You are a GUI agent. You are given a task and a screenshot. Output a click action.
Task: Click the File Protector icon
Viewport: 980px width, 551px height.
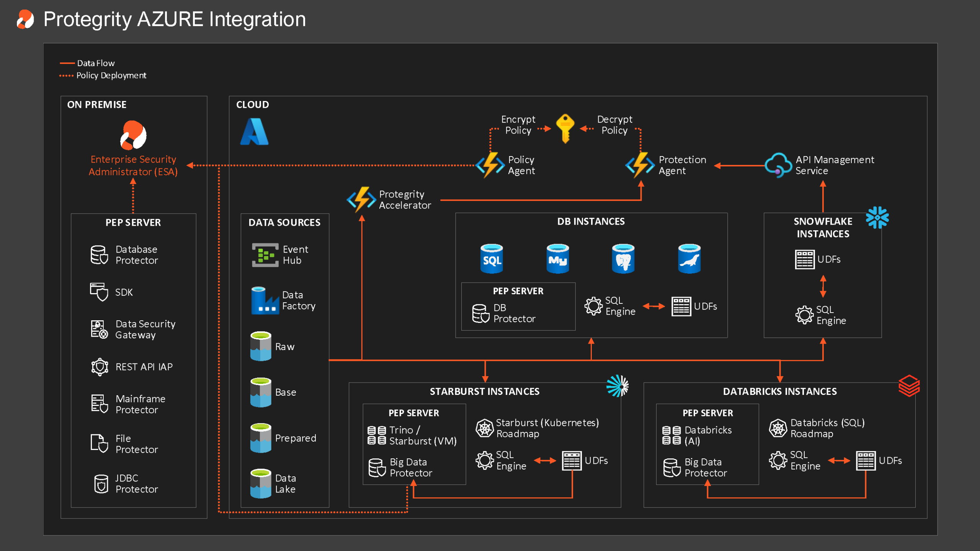point(99,443)
